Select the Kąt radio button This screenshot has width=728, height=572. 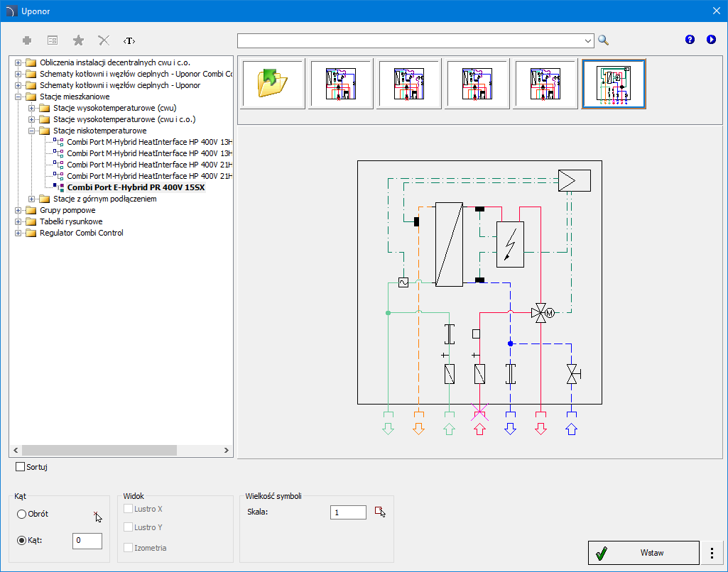22,541
